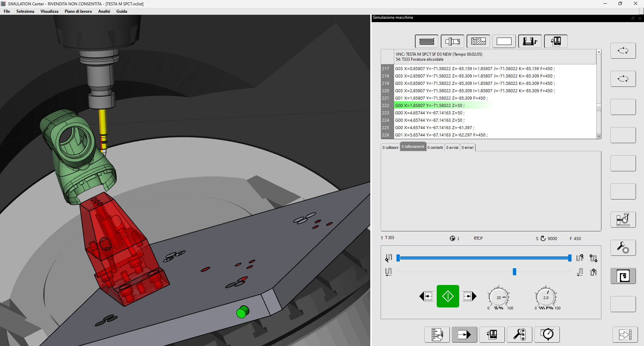This screenshot has width=644, height=346.
Task: Click NC list scrollbar down arrow
Action: pos(599,136)
